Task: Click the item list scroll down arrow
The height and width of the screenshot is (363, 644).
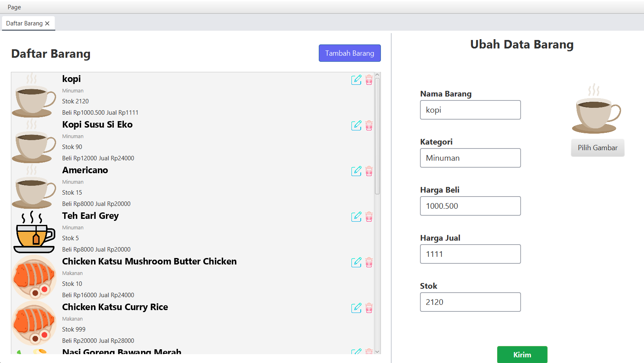Action: pos(377,351)
